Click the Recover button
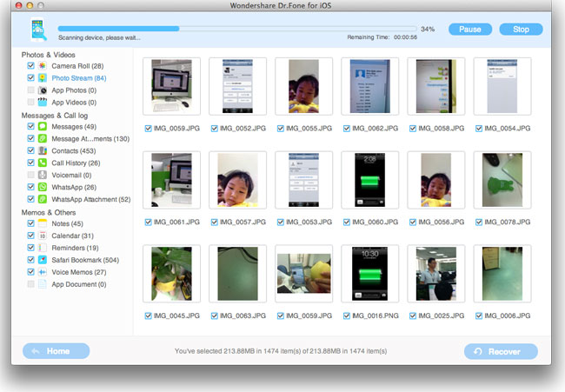This screenshot has width=565, height=392. (501, 351)
